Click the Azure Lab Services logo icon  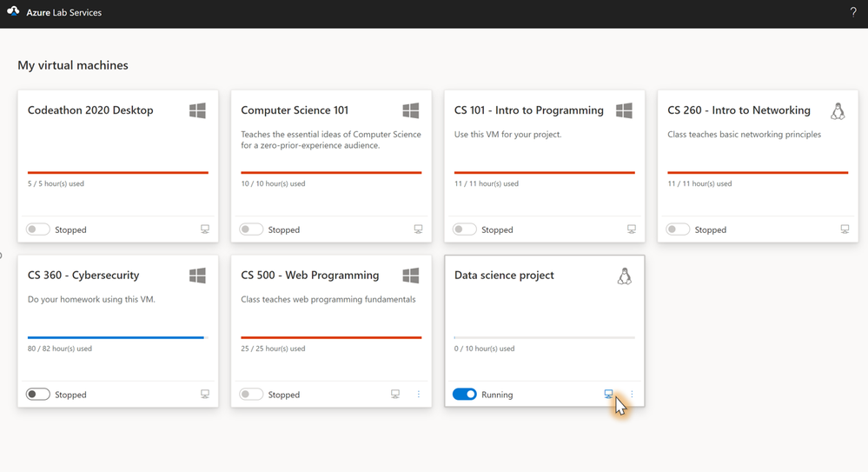point(13,11)
